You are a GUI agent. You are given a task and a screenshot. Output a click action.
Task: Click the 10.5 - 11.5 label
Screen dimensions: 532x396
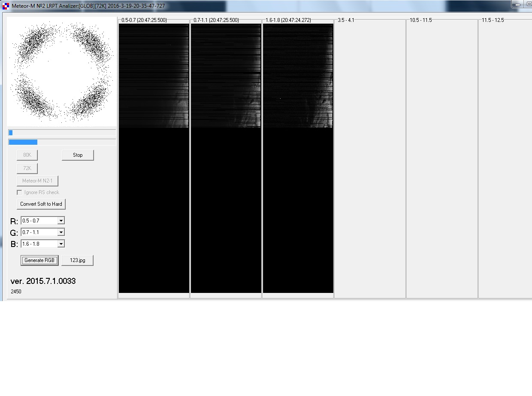coord(421,20)
